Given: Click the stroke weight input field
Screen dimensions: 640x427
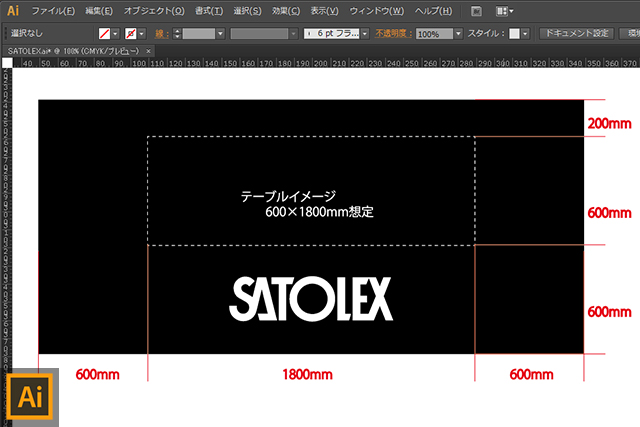Looking at the screenshot, I should pyautogui.click(x=199, y=33).
